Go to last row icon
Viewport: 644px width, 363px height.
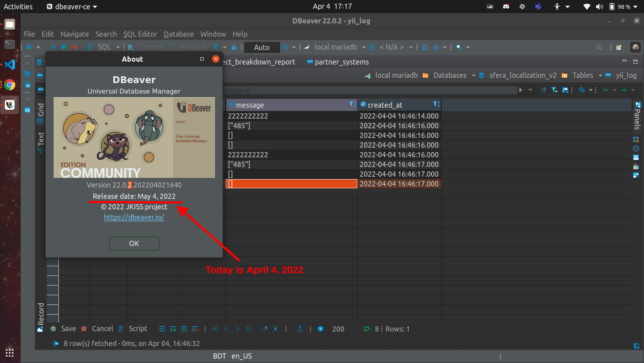[x=248, y=329]
